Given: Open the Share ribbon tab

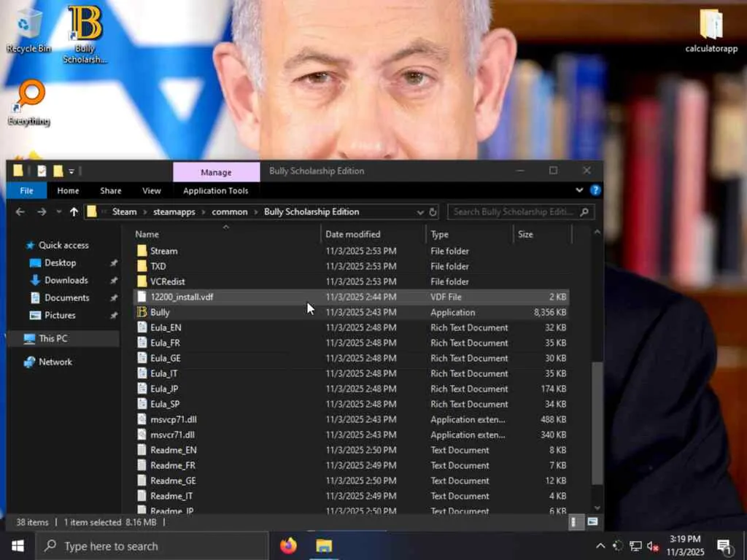Looking at the screenshot, I should point(111,190).
